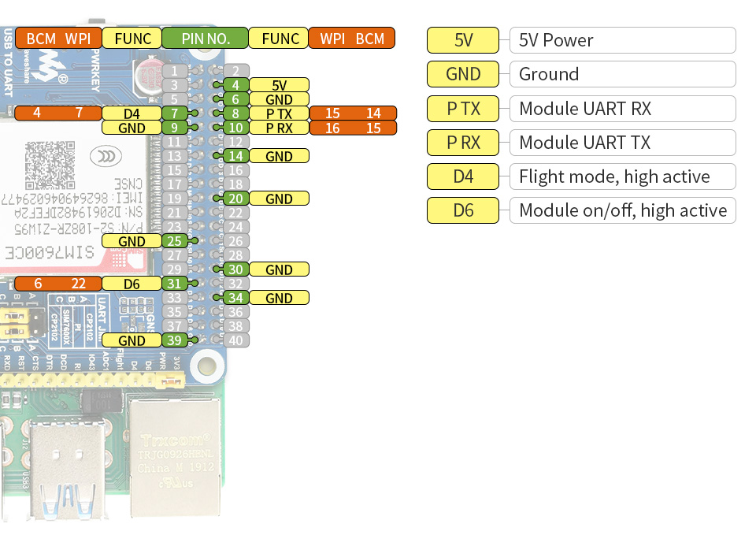Click the FUNC header beside 'WPI BCM'
Screen dimensions: 756x546
[x=278, y=38]
